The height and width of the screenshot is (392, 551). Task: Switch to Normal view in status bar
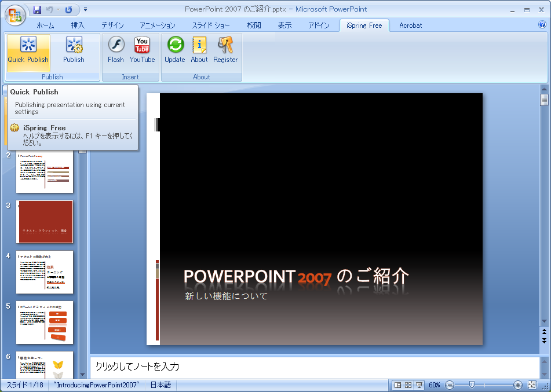click(397, 385)
